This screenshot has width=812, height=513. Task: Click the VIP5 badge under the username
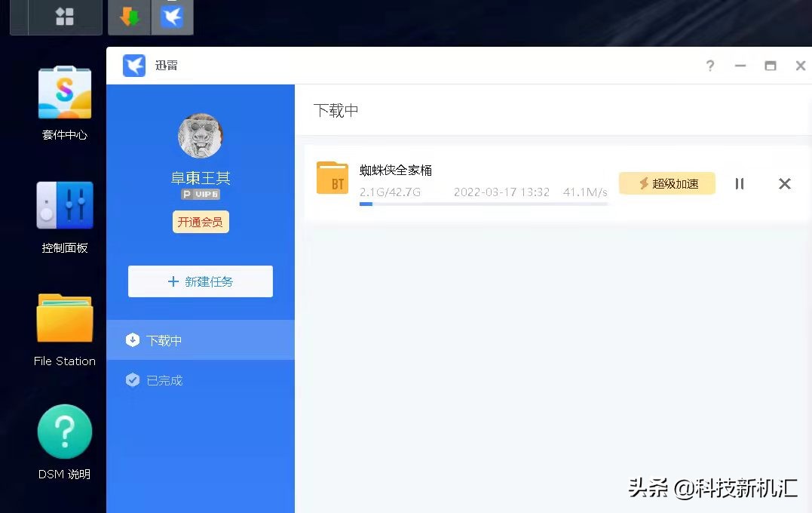[200, 194]
